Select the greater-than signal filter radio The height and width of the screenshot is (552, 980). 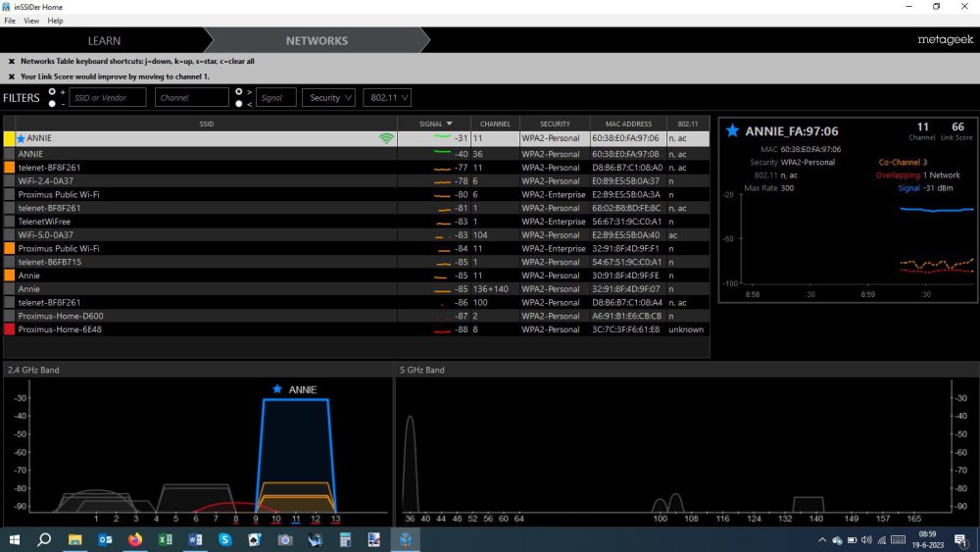click(x=238, y=92)
